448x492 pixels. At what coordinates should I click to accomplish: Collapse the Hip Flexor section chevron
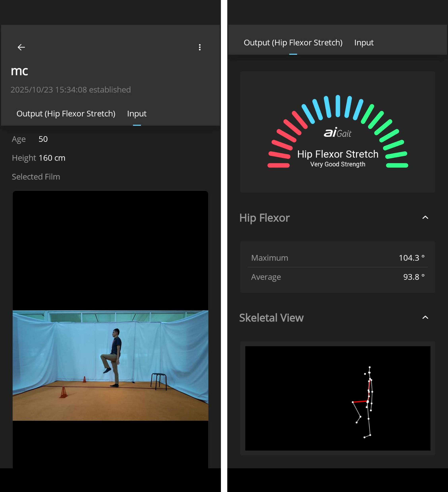coord(425,217)
